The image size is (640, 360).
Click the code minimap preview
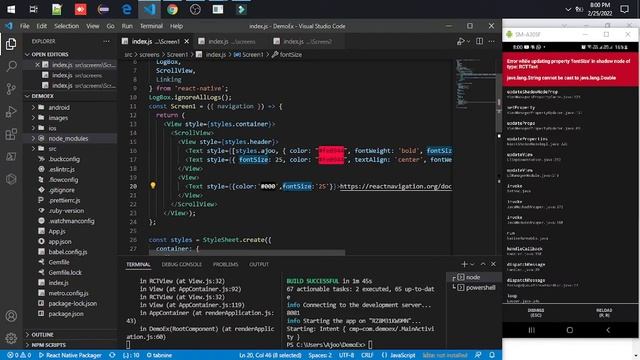click(475, 84)
